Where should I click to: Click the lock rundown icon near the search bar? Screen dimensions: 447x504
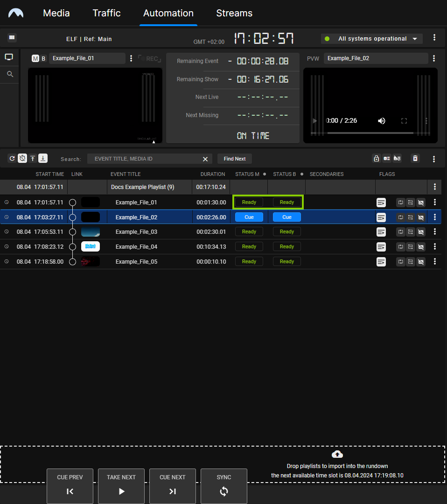[x=377, y=159]
